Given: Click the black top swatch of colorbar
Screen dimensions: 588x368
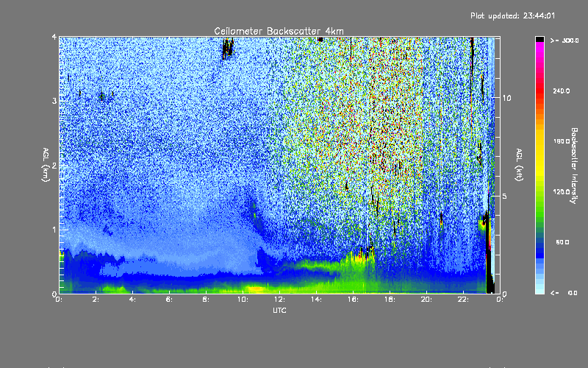Looking at the screenshot, I should coord(539,39).
